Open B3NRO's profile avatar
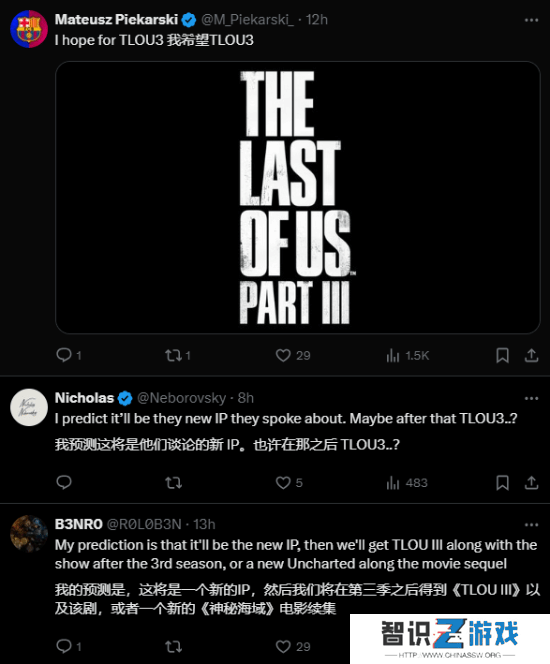The image size is (550, 664). (x=29, y=534)
